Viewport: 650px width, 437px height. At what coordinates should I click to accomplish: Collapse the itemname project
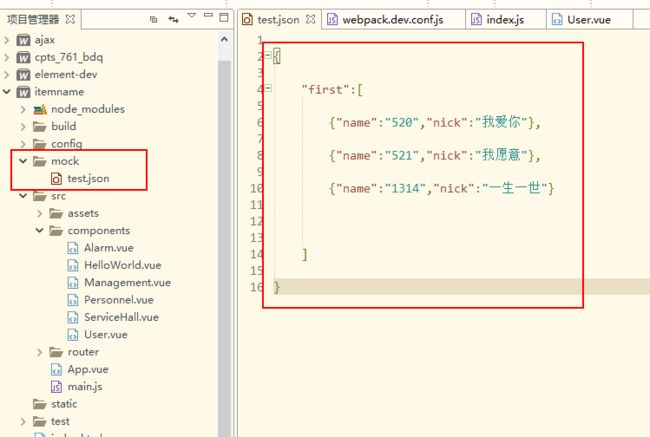[7, 92]
